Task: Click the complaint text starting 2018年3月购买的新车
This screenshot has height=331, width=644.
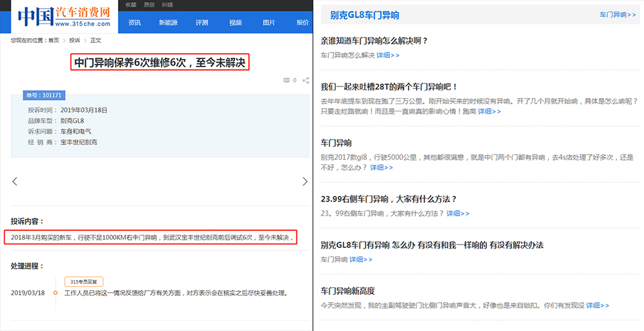Action: click(152, 238)
